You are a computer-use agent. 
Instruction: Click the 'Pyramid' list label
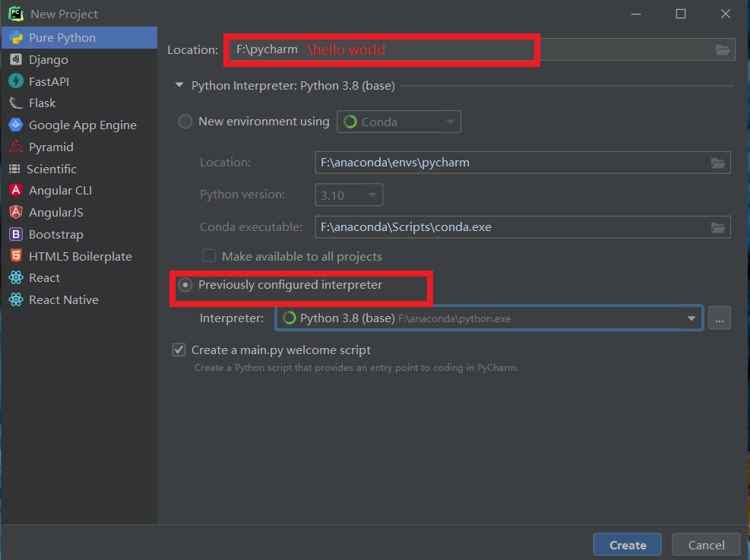[51, 147]
